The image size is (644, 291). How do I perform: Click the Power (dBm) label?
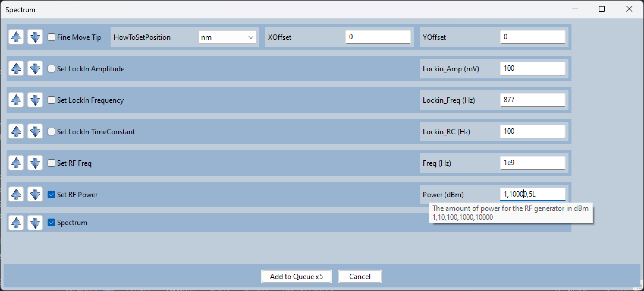pyautogui.click(x=443, y=195)
